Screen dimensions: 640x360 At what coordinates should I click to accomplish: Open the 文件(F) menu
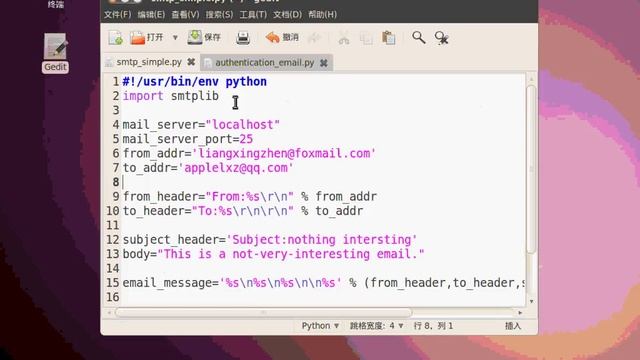click(x=117, y=15)
